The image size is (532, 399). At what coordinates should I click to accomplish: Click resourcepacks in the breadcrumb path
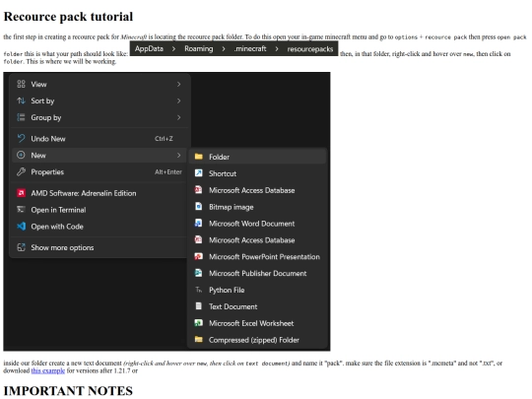[310, 49]
